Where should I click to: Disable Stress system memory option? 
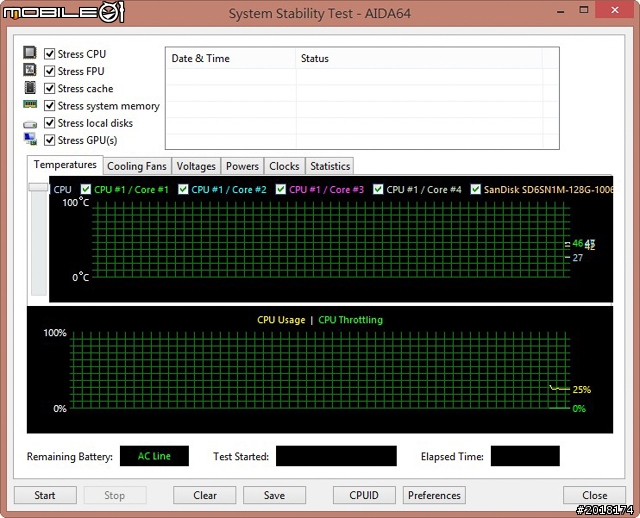coord(49,106)
